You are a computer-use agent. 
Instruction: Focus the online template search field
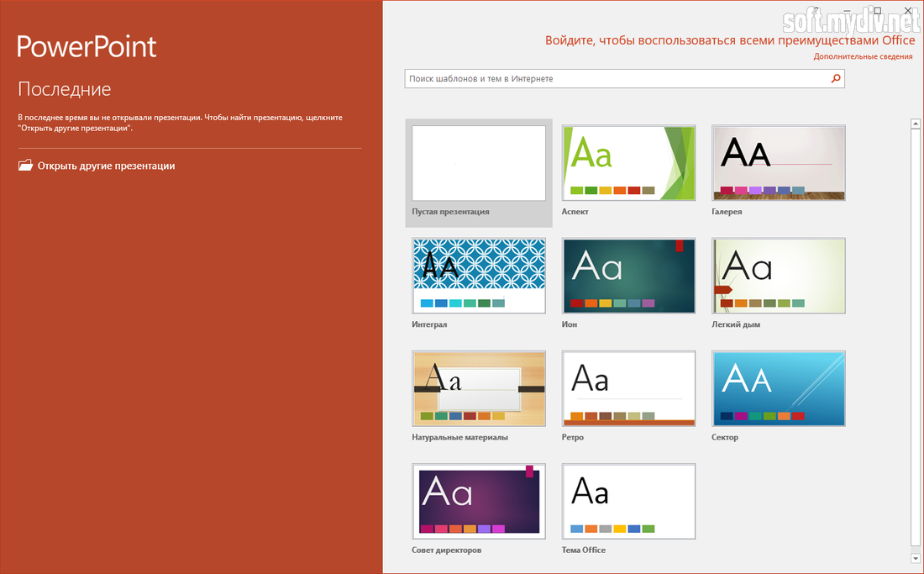point(624,78)
